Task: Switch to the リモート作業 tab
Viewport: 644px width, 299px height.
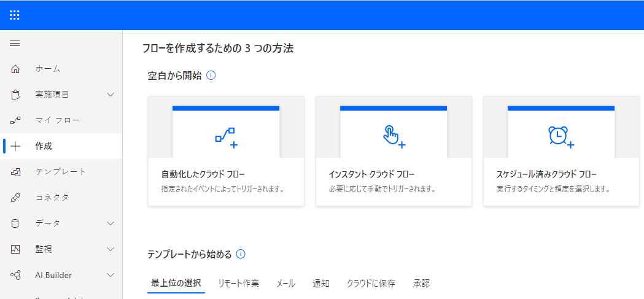Action: pyautogui.click(x=239, y=284)
